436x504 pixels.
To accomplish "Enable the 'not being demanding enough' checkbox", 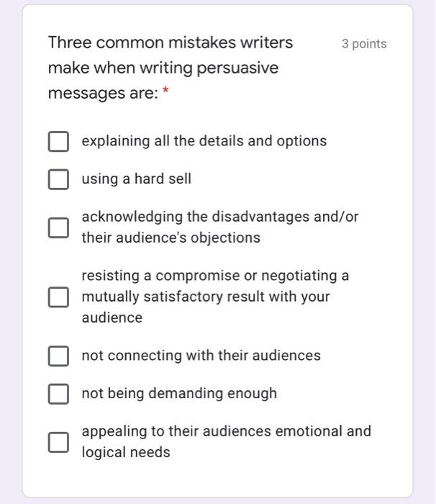I will [58, 394].
